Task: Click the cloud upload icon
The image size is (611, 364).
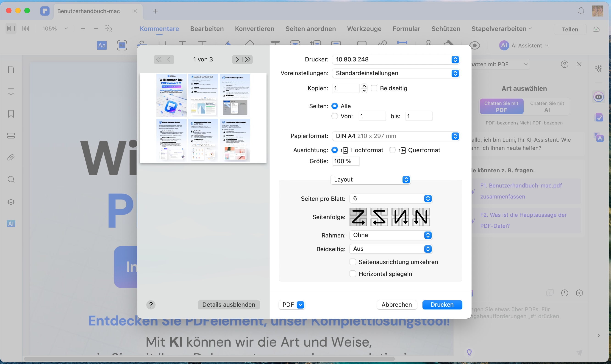Action: (x=596, y=29)
